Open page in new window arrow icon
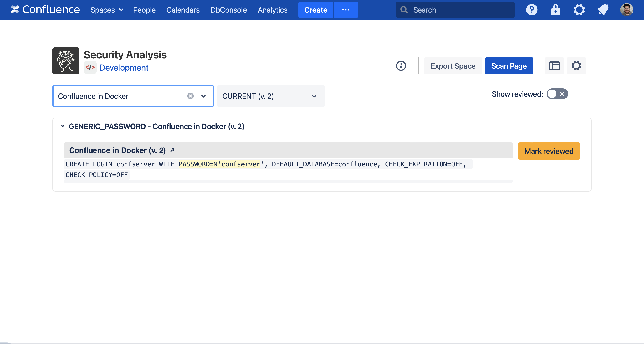This screenshot has height=344, width=644. pyautogui.click(x=172, y=150)
